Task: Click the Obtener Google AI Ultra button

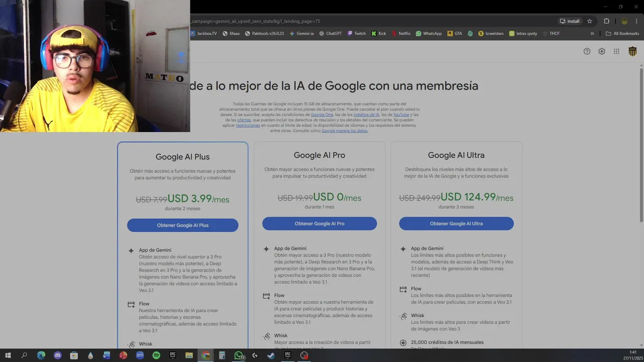Action: (456, 223)
